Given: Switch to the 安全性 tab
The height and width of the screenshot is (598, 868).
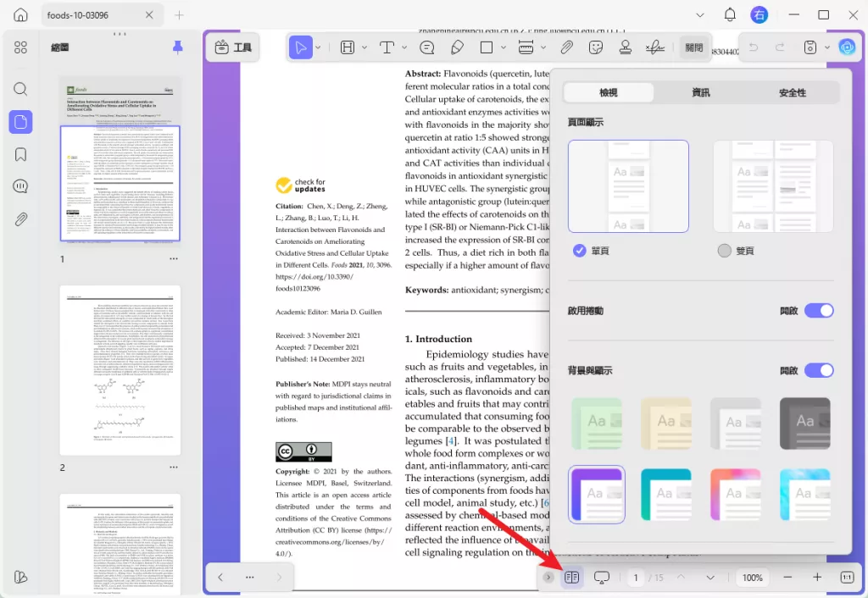Looking at the screenshot, I should pos(793,92).
